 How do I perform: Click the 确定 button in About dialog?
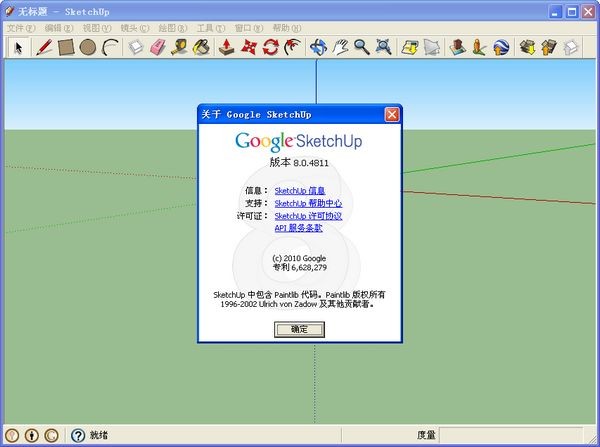pyautogui.click(x=299, y=329)
